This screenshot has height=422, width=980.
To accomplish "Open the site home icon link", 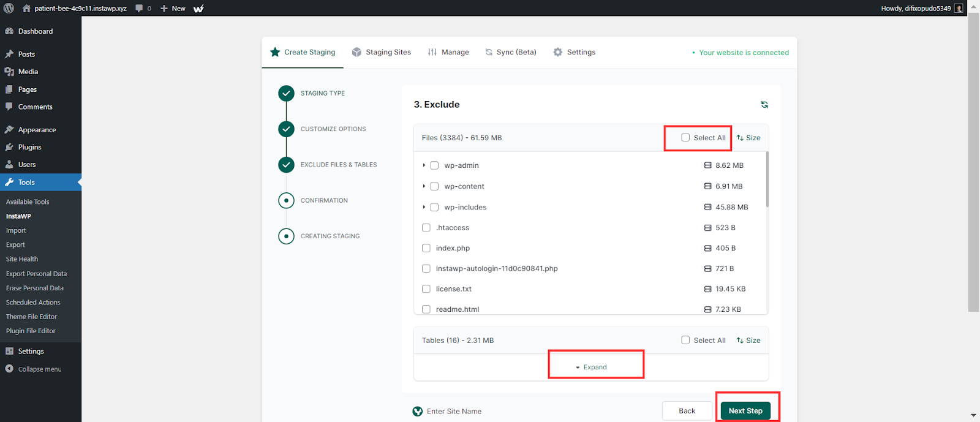I will pyautogui.click(x=26, y=9).
